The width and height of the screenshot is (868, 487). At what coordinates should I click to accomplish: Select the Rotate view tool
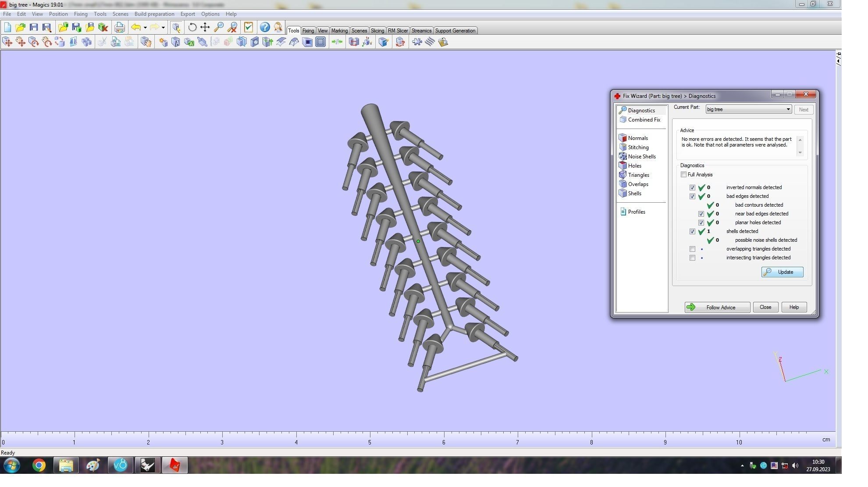point(192,27)
